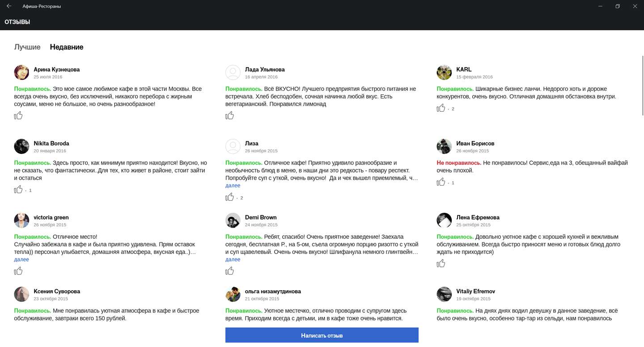
Task: Open ольга низамутдинова's avatar picture
Action: click(x=233, y=294)
